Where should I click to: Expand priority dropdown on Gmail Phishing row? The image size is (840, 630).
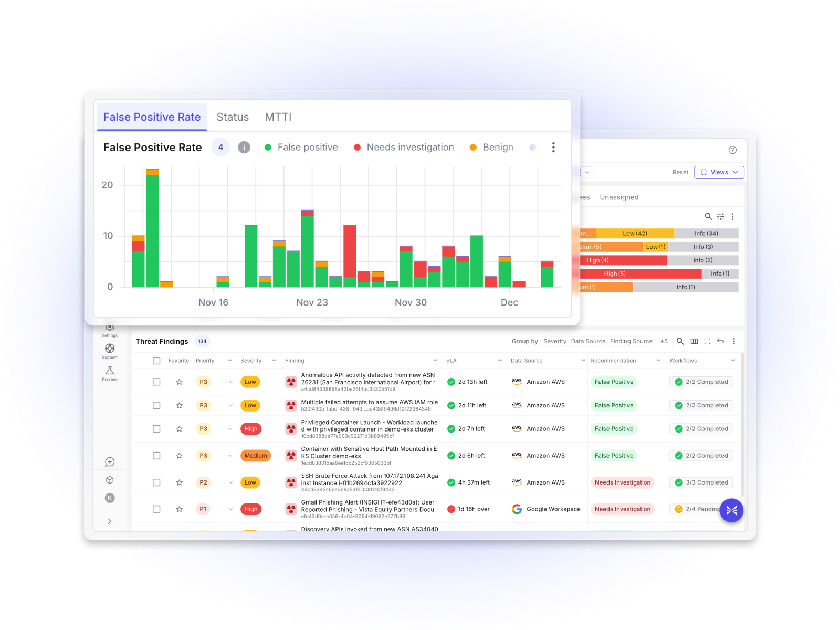(230, 509)
